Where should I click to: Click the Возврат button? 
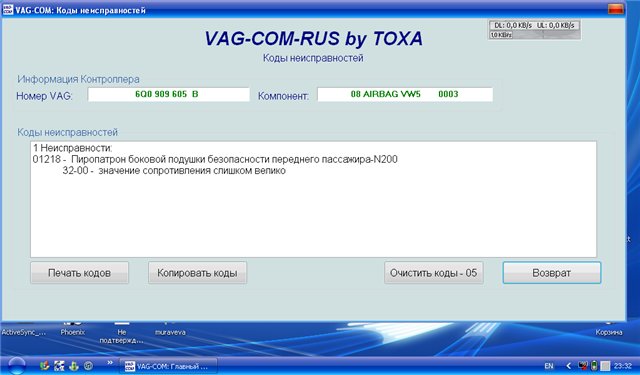(x=551, y=273)
